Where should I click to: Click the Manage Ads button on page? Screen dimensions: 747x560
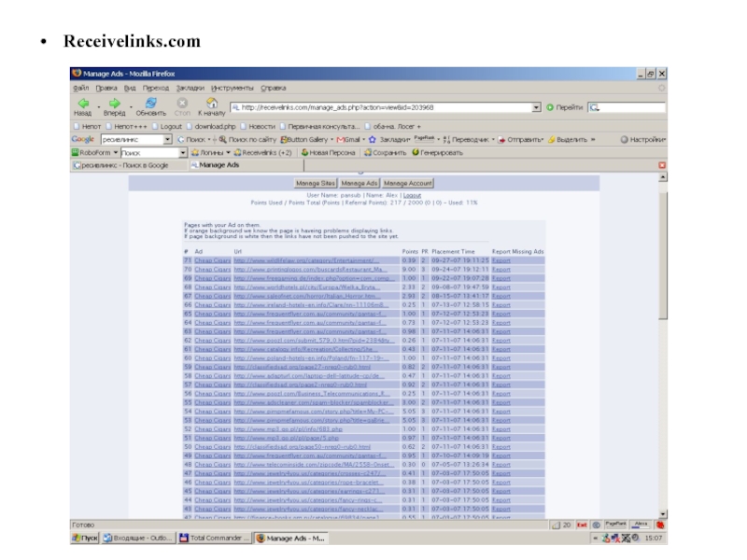(x=359, y=183)
